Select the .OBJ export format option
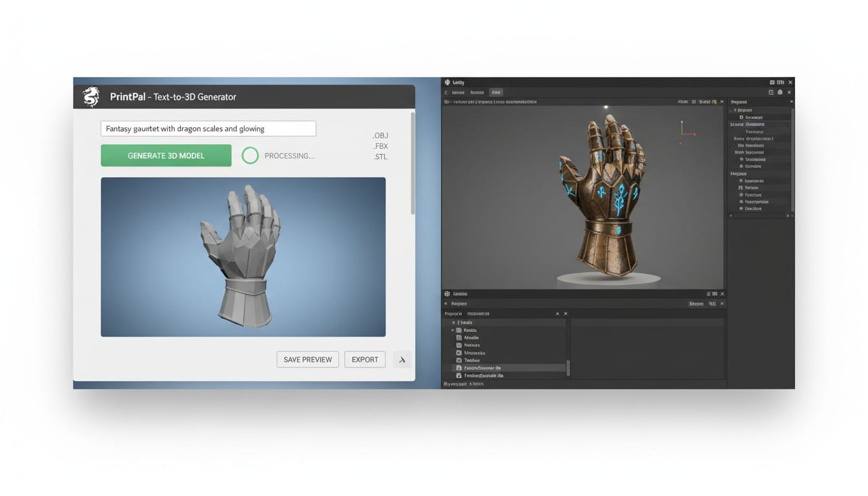The height and width of the screenshot is (496, 868). [380, 136]
